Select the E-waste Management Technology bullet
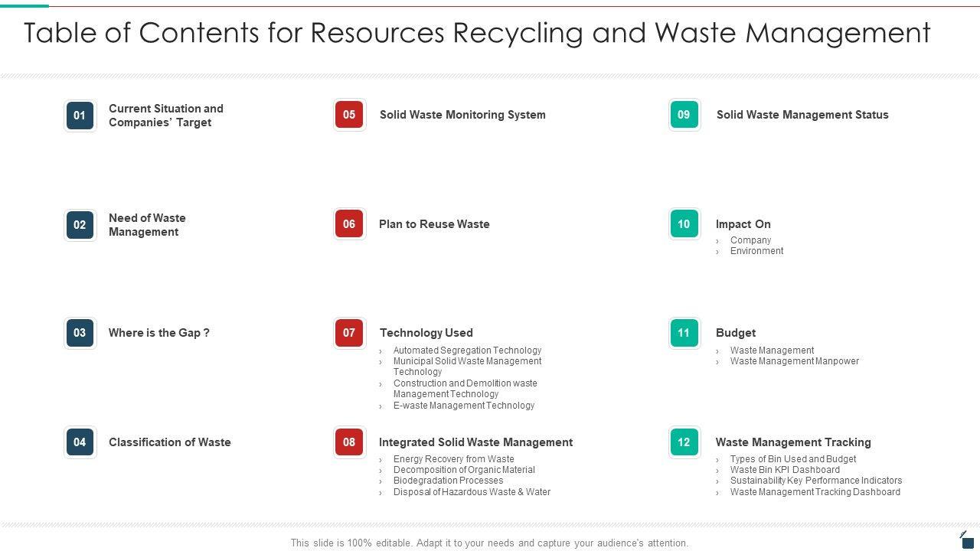This screenshot has width=980, height=551. (464, 406)
